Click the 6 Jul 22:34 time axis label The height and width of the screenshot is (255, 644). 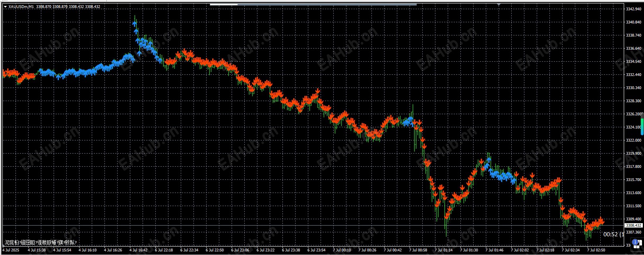(189, 250)
